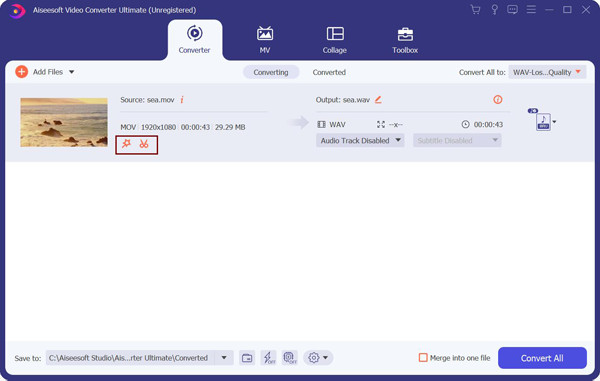Expand the output format icon arrow

tap(554, 122)
